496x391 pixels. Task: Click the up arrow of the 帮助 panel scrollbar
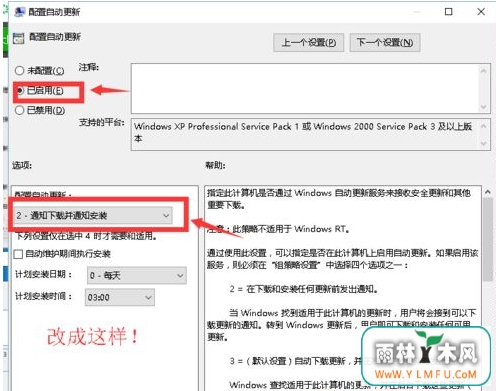(x=488, y=192)
